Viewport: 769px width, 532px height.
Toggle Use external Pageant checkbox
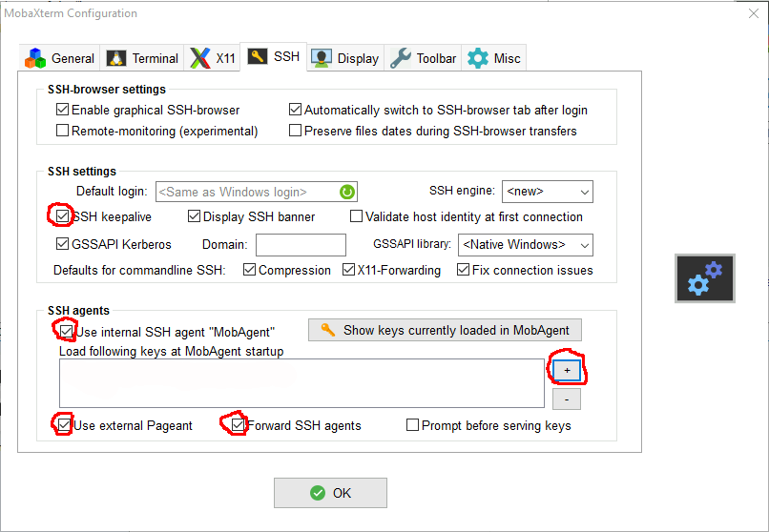point(64,424)
